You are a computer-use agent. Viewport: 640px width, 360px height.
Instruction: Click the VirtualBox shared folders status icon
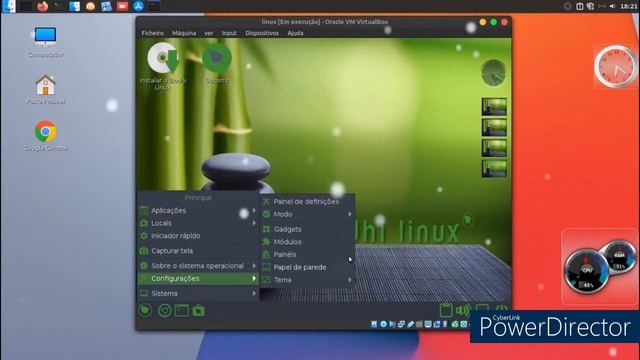(x=419, y=324)
